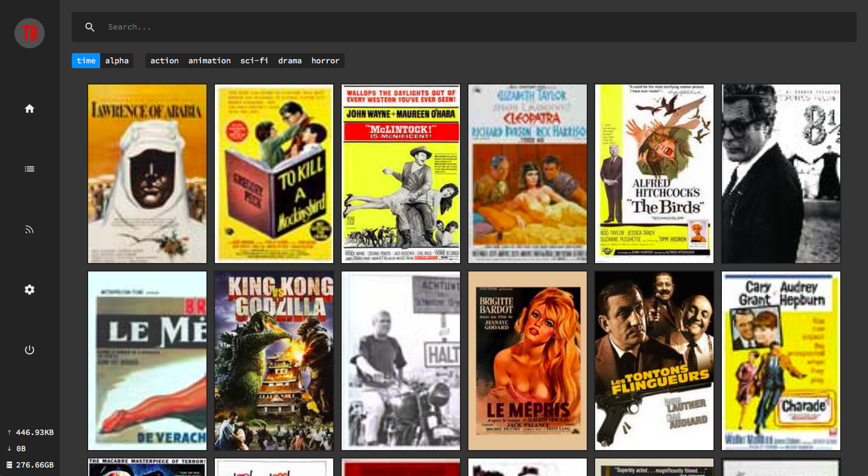
Task: Open the Cleopatra poster
Action: (x=528, y=174)
